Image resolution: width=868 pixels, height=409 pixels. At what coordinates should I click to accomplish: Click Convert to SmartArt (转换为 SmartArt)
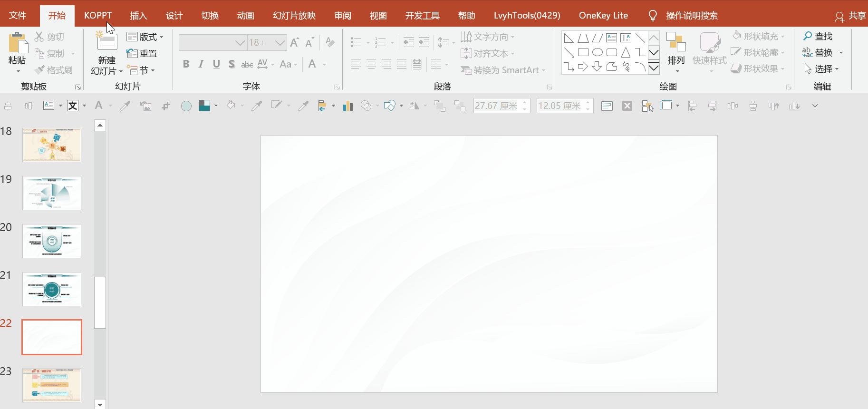point(503,70)
